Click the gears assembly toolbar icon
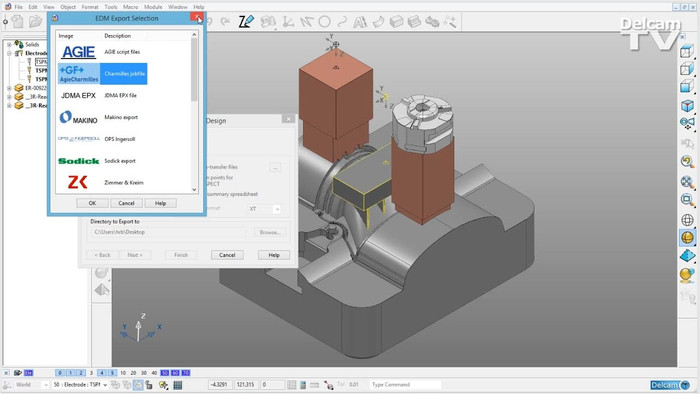Screen dimensions: 700x394 (x=432, y=21)
